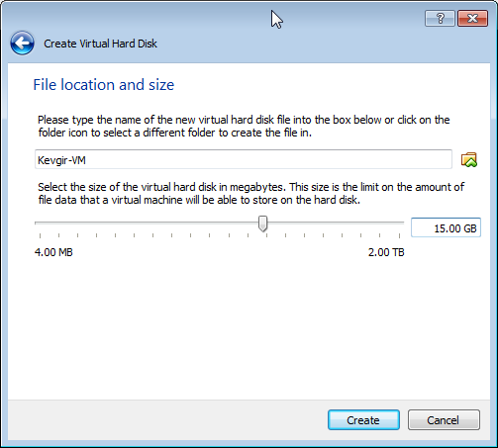Click the tick mark beneath the slider handle
Viewport: 498px width, 448px height.
pos(266,235)
